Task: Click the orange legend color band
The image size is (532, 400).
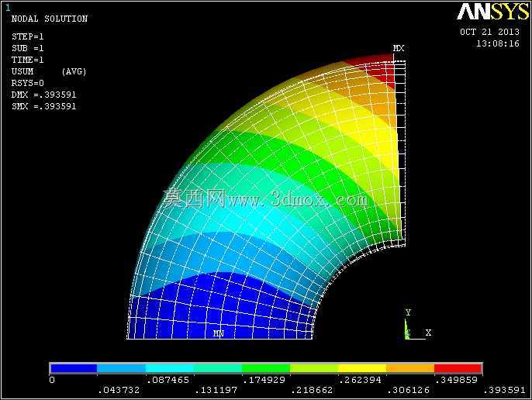Action: tap(410, 368)
